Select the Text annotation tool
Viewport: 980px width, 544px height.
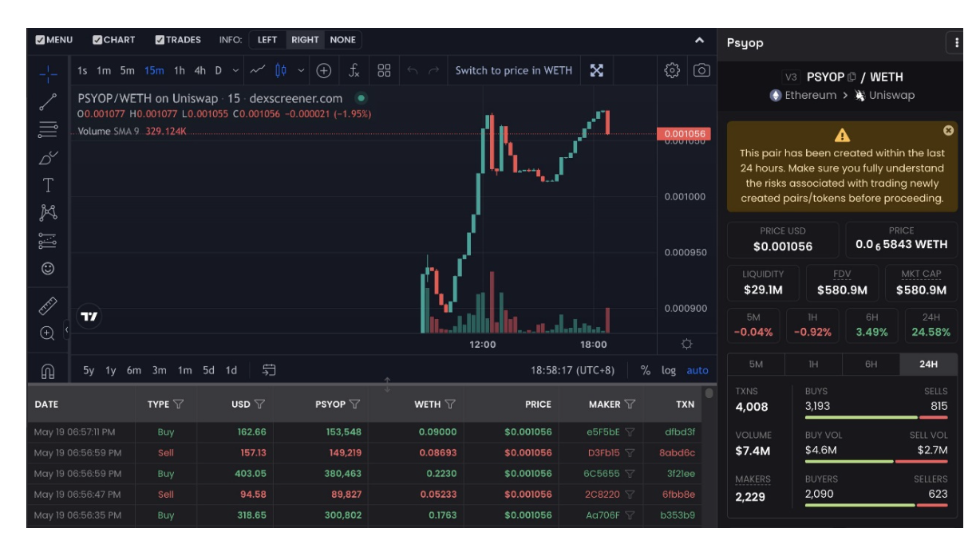[48, 185]
